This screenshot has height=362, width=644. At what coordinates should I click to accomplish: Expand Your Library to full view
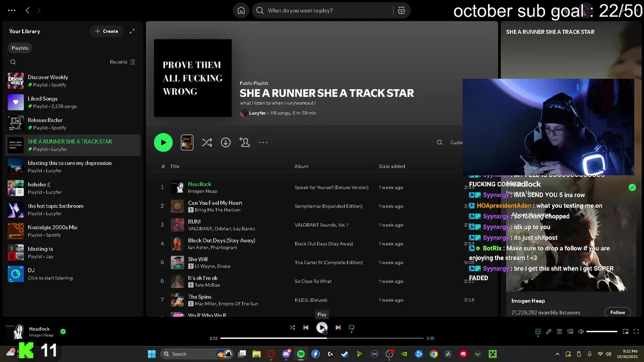132,31
